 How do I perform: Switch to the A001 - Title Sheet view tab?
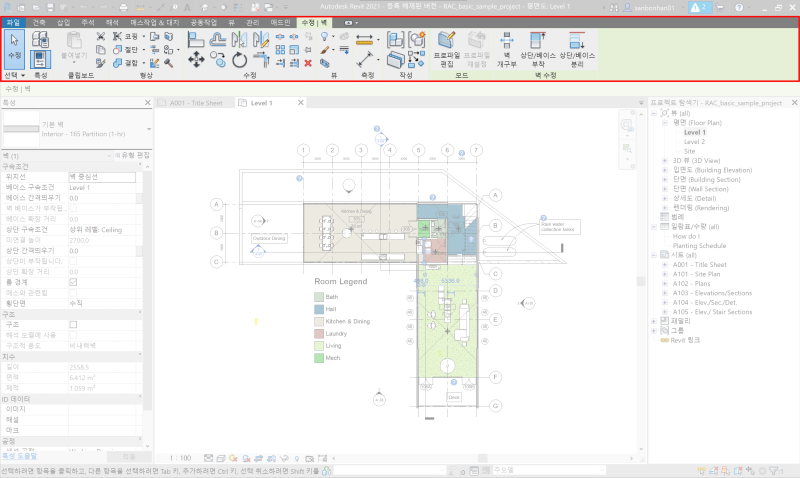(196, 103)
